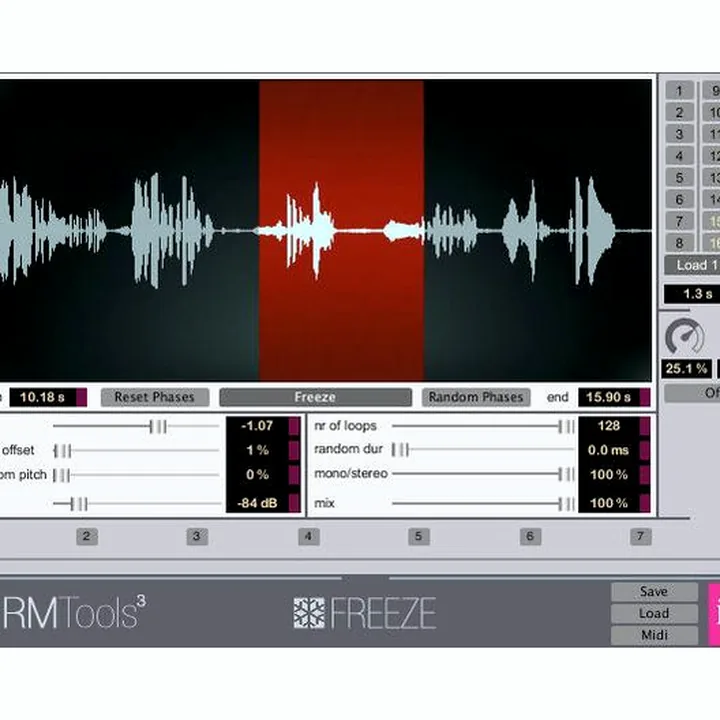
Task: Click the 10.18 s start time field
Action: click(43, 397)
